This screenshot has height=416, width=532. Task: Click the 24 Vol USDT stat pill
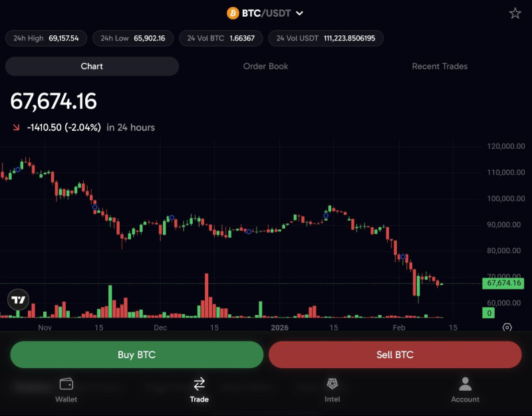point(325,39)
